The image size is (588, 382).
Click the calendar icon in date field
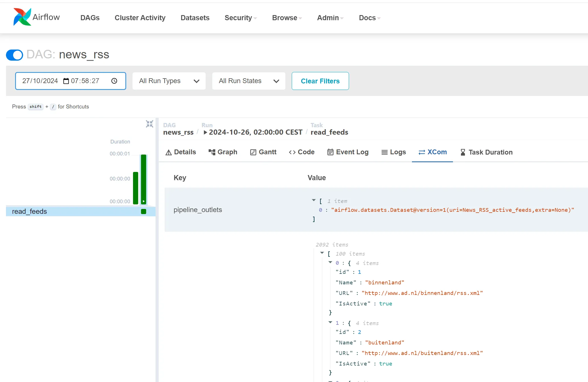[66, 81]
